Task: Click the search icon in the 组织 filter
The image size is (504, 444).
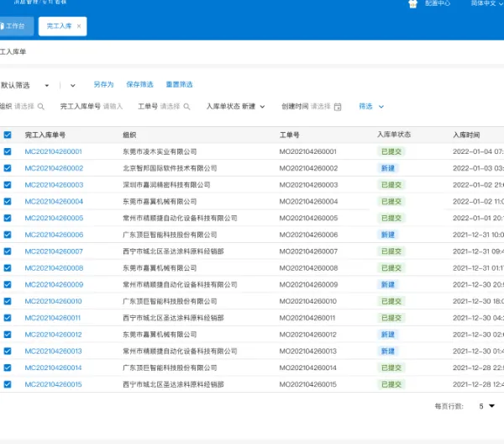Action: pos(41,107)
